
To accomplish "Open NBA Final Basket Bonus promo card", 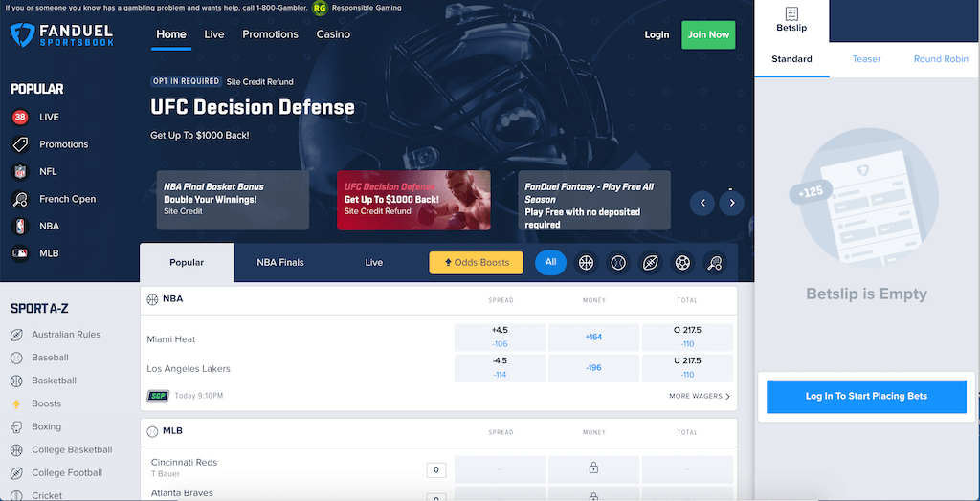I will pyautogui.click(x=233, y=201).
